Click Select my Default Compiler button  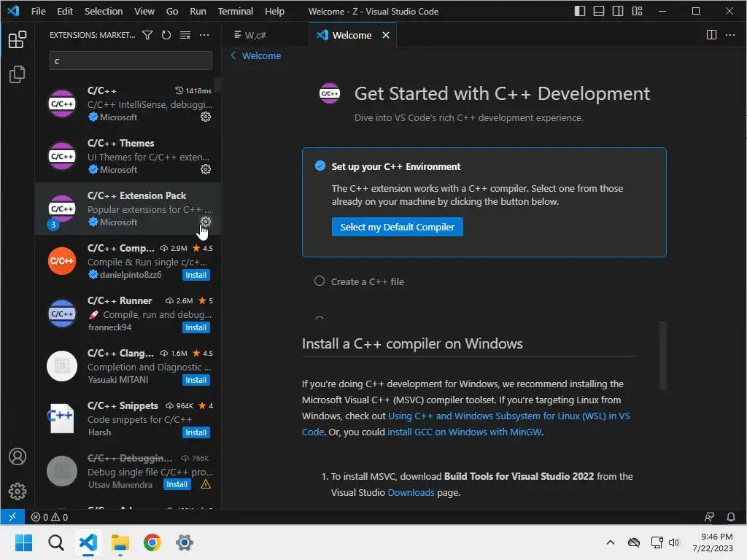[398, 227]
